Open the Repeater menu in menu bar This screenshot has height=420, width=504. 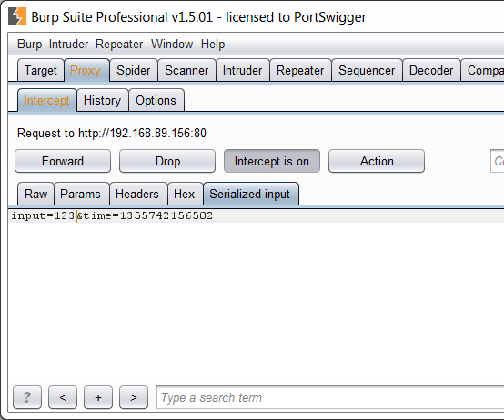(x=119, y=44)
